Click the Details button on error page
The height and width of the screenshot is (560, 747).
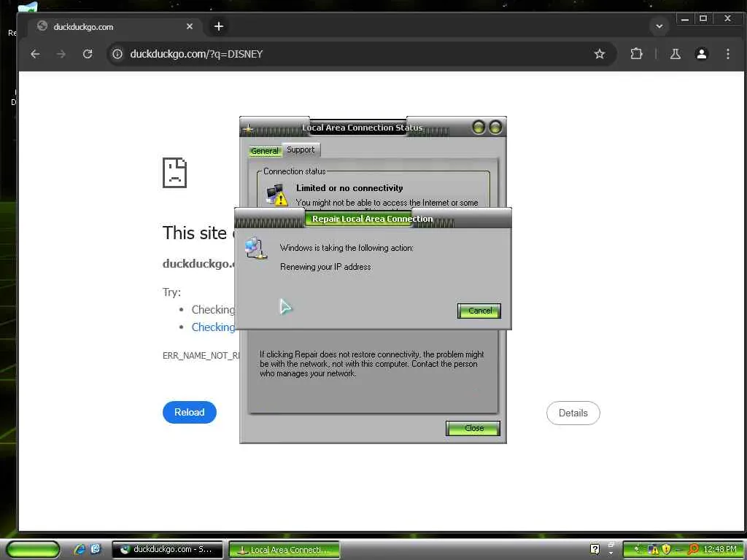coord(573,413)
